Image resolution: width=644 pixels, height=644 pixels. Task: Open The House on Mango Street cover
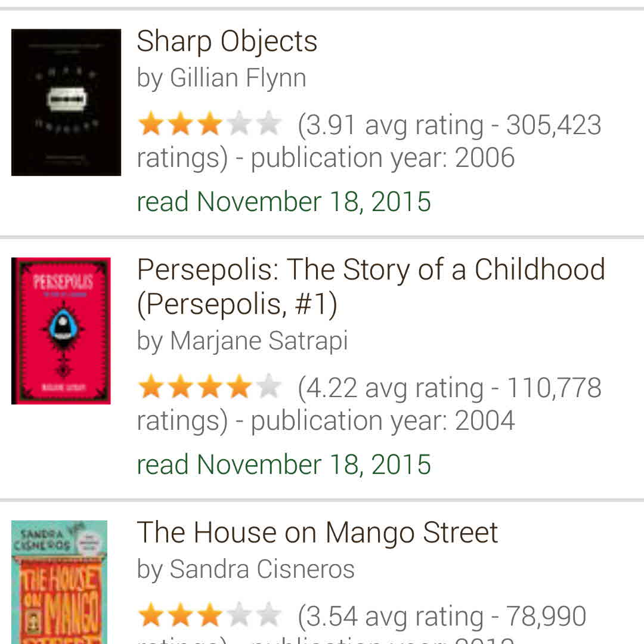[60, 581]
